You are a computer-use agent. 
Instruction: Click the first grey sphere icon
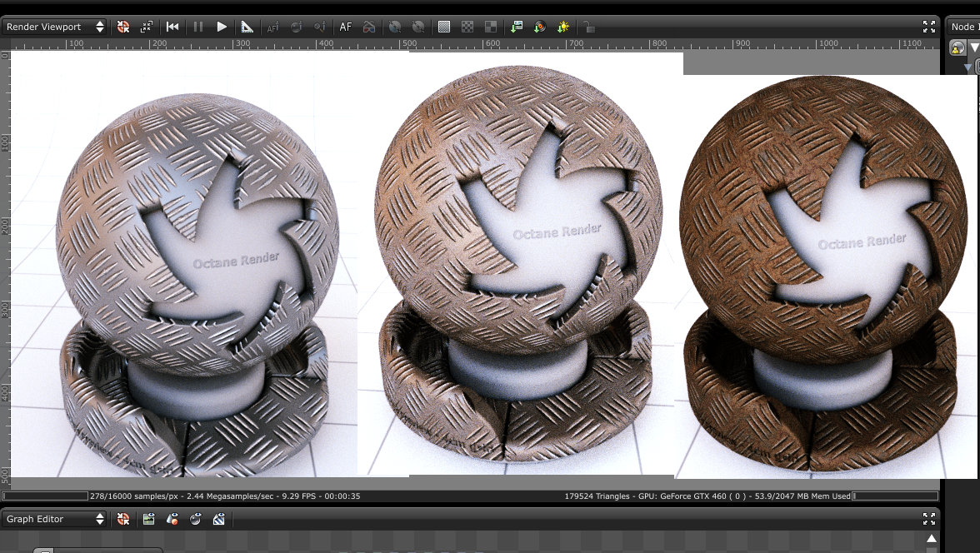[395, 27]
